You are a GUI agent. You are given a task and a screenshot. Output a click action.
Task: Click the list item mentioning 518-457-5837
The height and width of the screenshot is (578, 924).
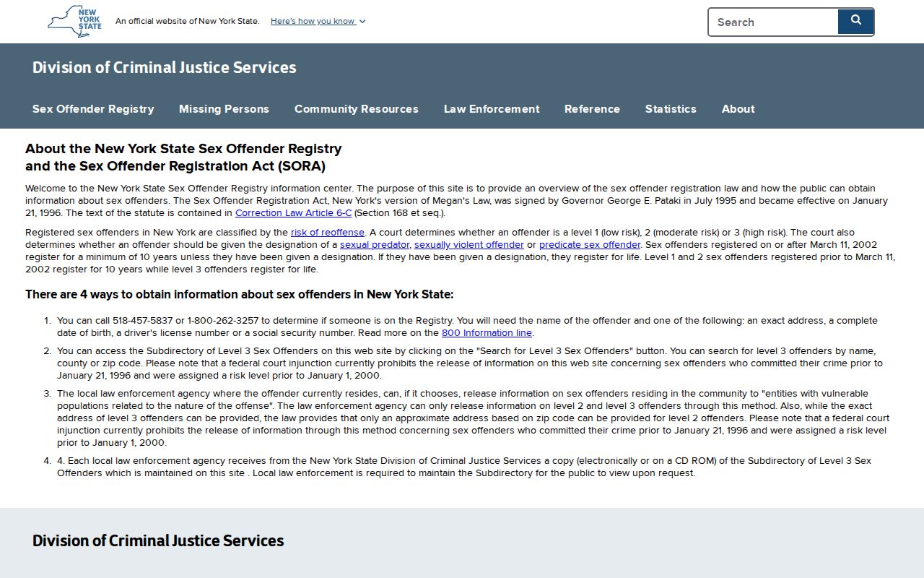pyautogui.click(x=467, y=327)
